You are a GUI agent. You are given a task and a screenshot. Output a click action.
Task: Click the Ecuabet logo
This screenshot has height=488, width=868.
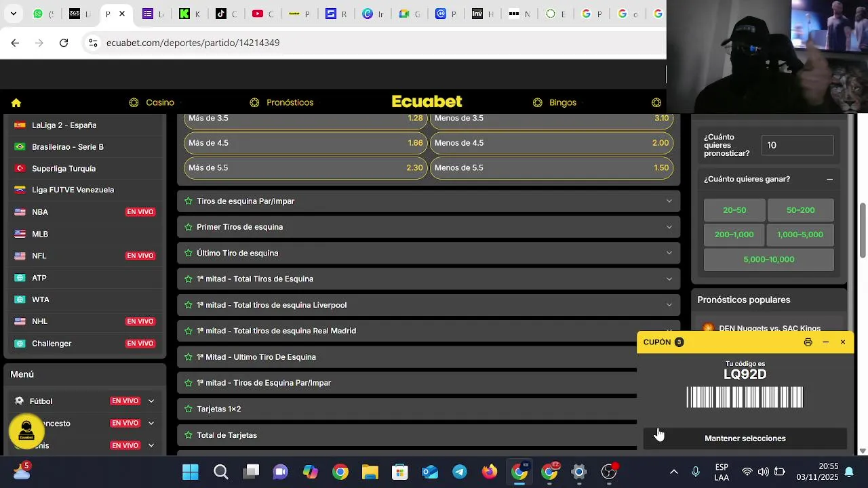pyautogui.click(x=427, y=102)
